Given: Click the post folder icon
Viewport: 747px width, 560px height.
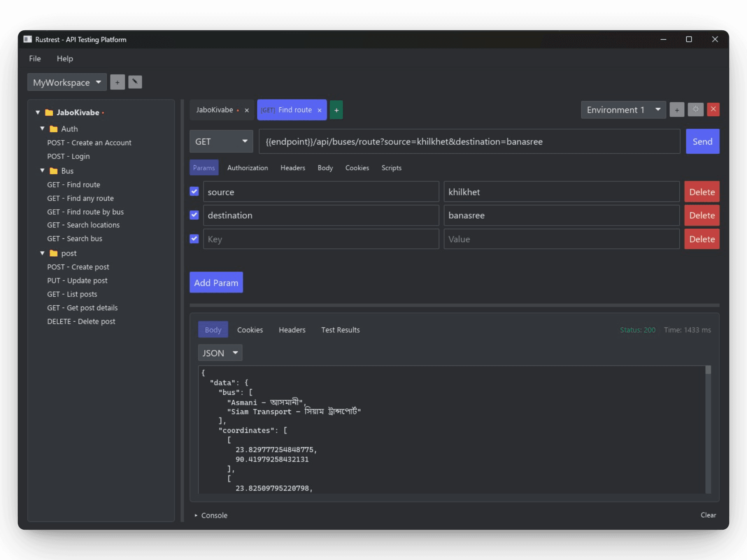Looking at the screenshot, I should (x=54, y=254).
